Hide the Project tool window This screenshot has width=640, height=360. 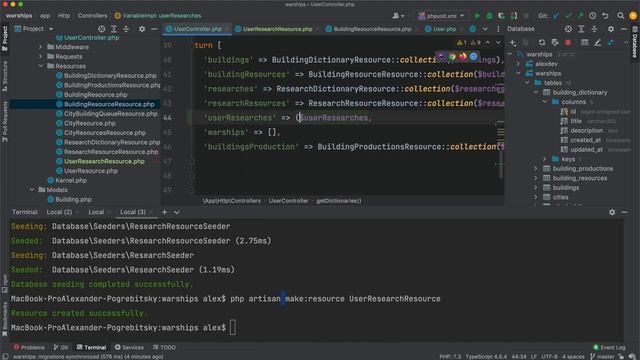tap(154, 29)
